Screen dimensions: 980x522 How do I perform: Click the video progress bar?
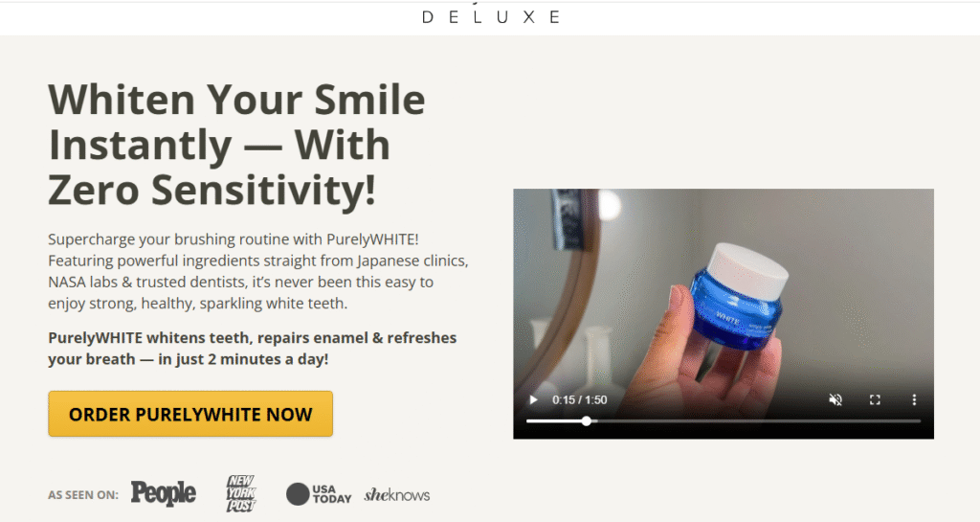click(724, 421)
